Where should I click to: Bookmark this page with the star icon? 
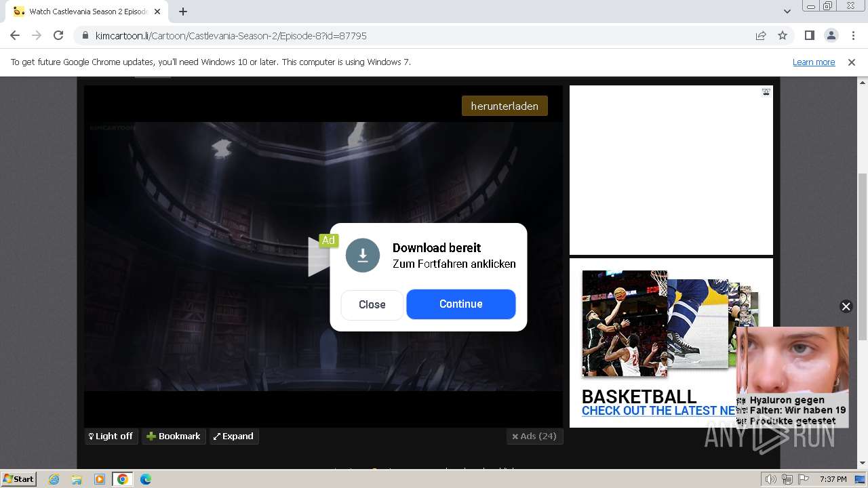(783, 36)
